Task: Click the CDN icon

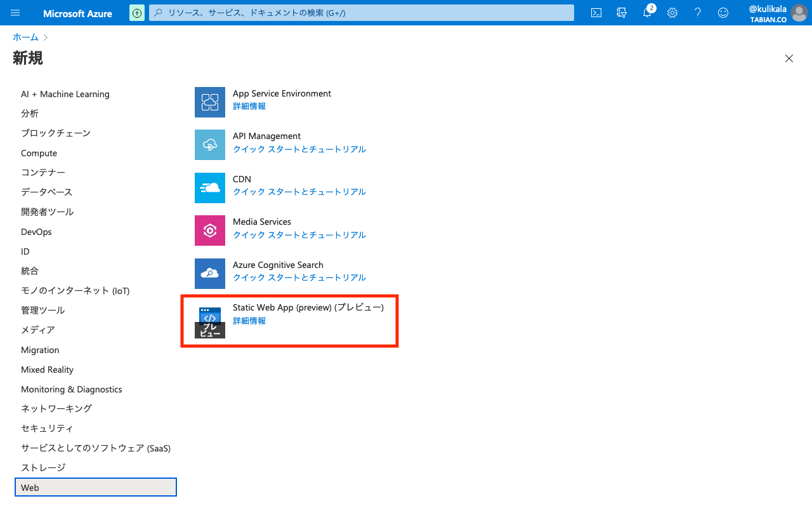Action: [210, 188]
